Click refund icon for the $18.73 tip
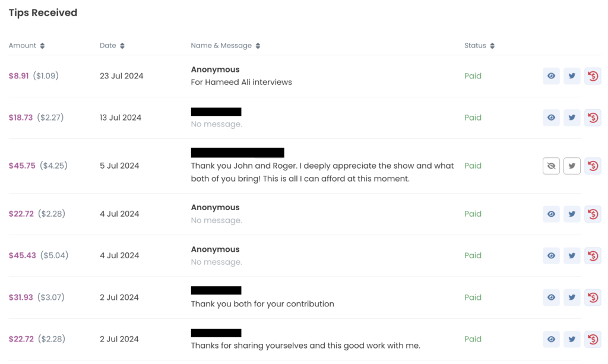This screenshot has height=364, width=608. [593, 118]
